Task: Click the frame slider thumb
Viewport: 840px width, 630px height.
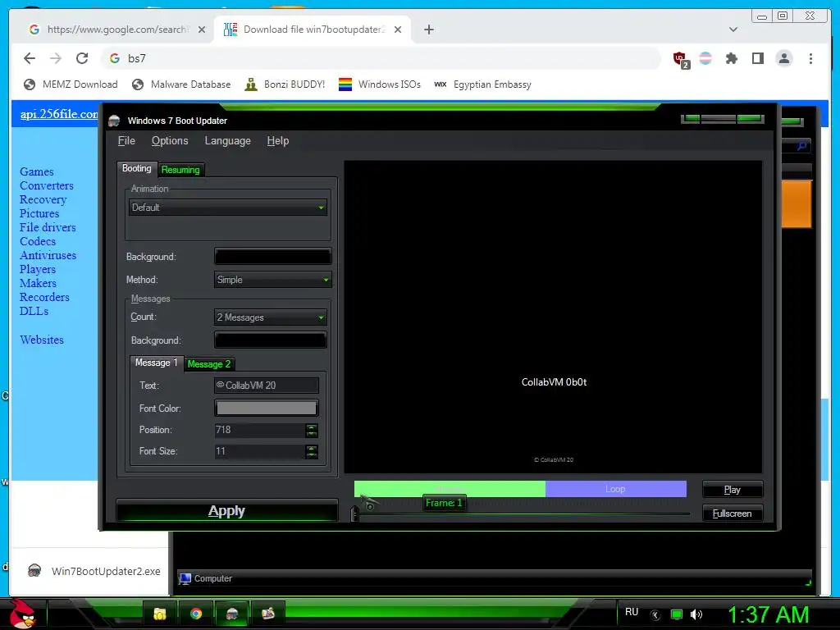Action: pyautogui.click(x=354, y=514)
